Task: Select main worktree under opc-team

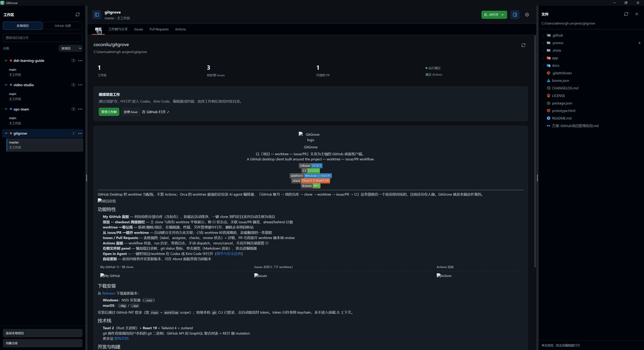Action: tap(44, 120)
